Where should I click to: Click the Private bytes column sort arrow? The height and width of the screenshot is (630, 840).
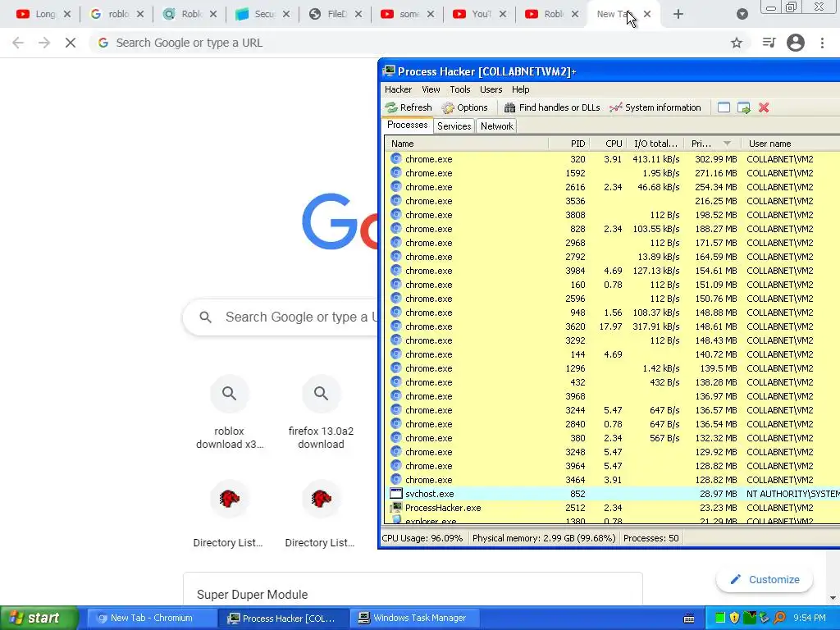(727, 144)
